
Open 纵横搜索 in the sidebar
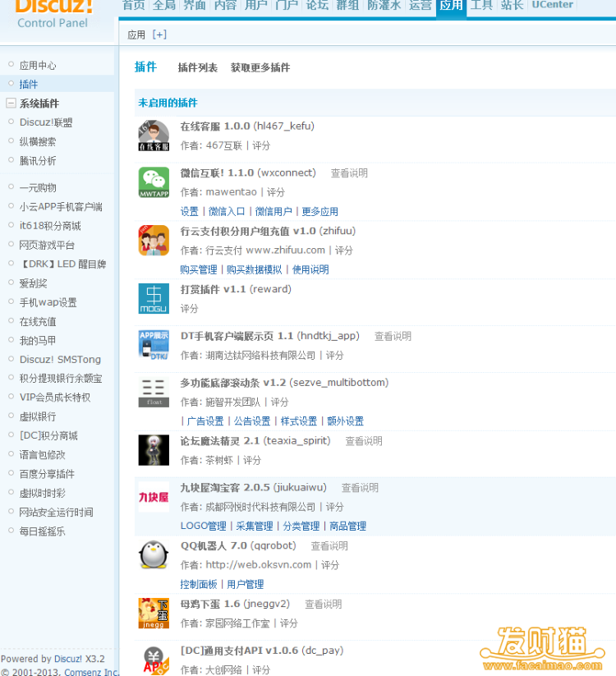(38, 141)
